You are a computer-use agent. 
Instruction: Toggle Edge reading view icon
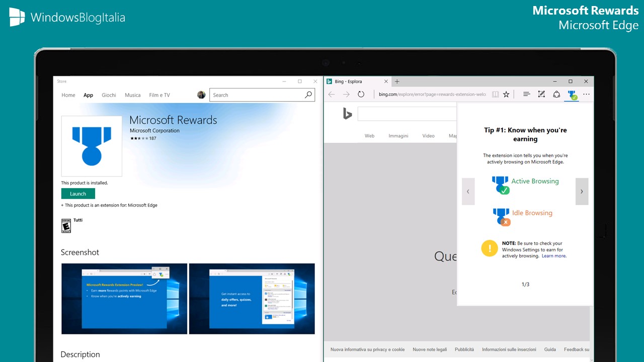496,95
